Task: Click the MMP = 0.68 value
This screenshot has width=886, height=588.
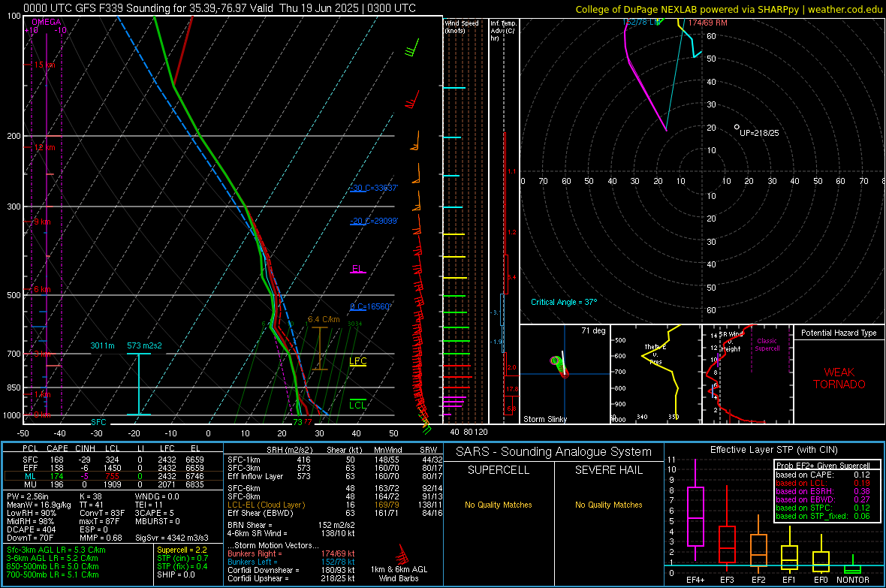Action: (101, 538)
